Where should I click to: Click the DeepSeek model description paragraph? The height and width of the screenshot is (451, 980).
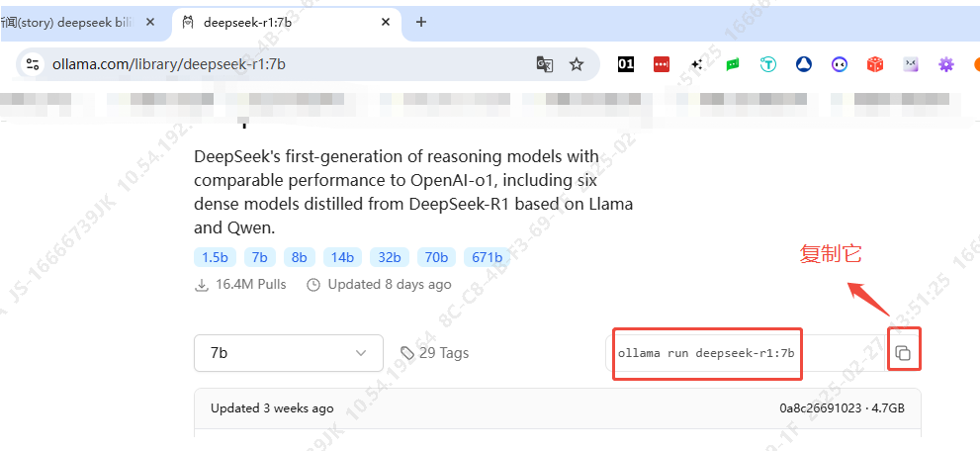click(x=413, y=193)
